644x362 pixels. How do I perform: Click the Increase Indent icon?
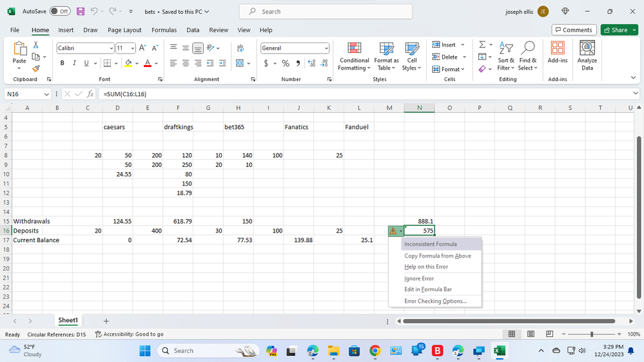pyautogui.click(x=222, y=63)
